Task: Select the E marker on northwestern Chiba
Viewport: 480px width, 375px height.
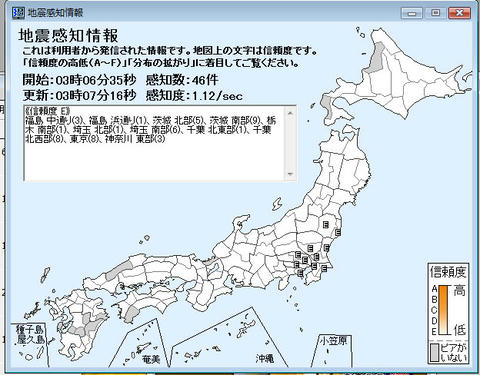Action: tap(314, 266)
